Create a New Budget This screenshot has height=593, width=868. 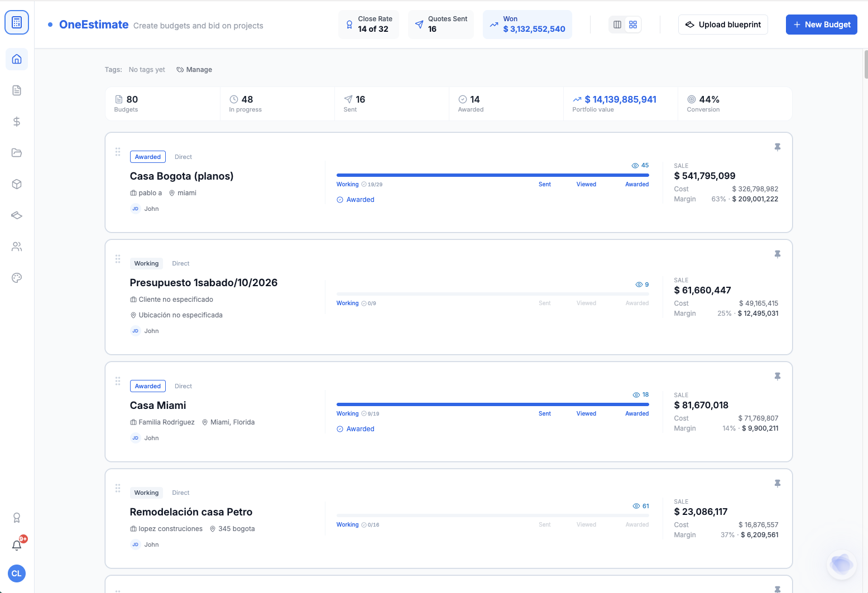[x=822, y=25]
